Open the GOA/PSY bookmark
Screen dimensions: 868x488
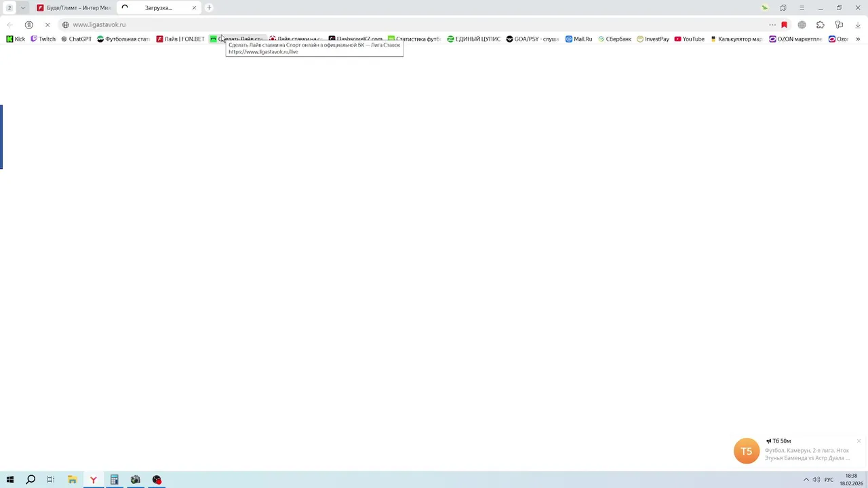[x=532, y=39]
